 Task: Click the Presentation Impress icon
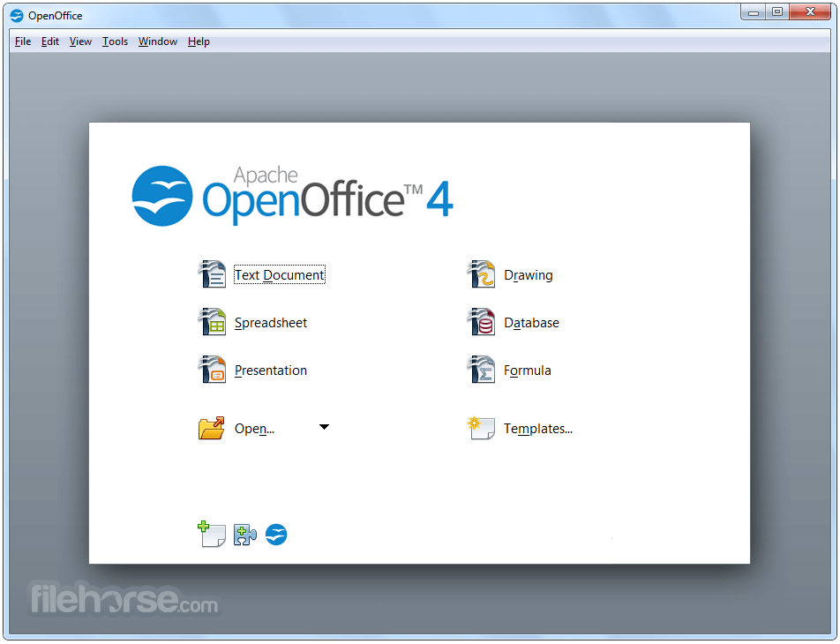pyautogui.click(x=212, y=370)
